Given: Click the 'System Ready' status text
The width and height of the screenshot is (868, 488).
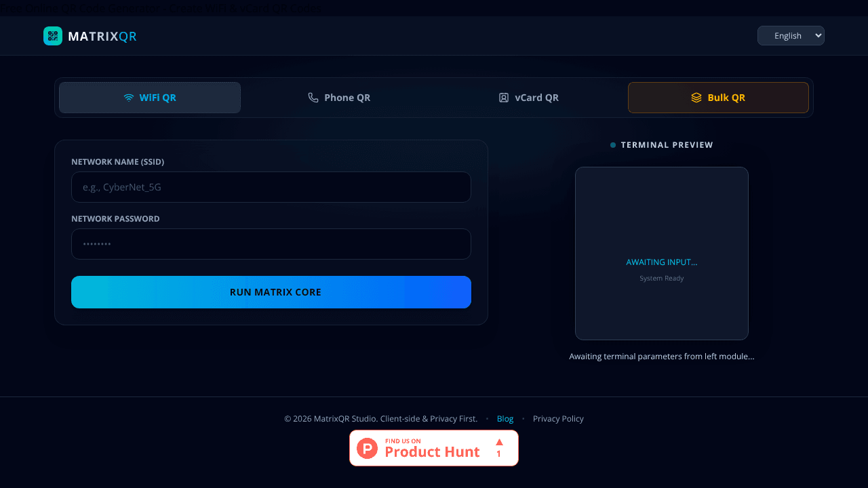Looking at the screenshot, I should pyautogui.click(x=662, y=279).
